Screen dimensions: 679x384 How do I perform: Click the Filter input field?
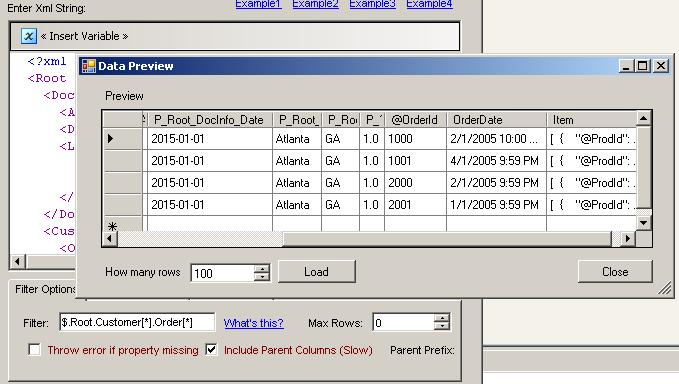pos(137,323)
